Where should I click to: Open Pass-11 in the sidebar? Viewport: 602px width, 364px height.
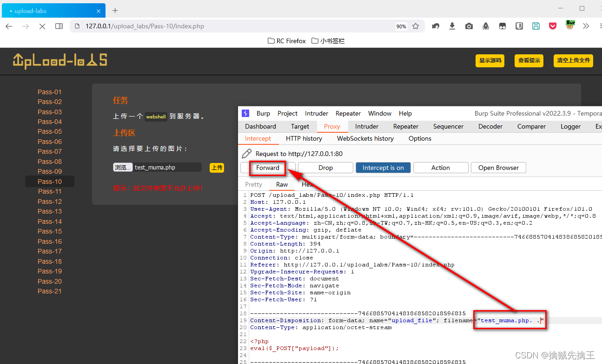[50, 191]
